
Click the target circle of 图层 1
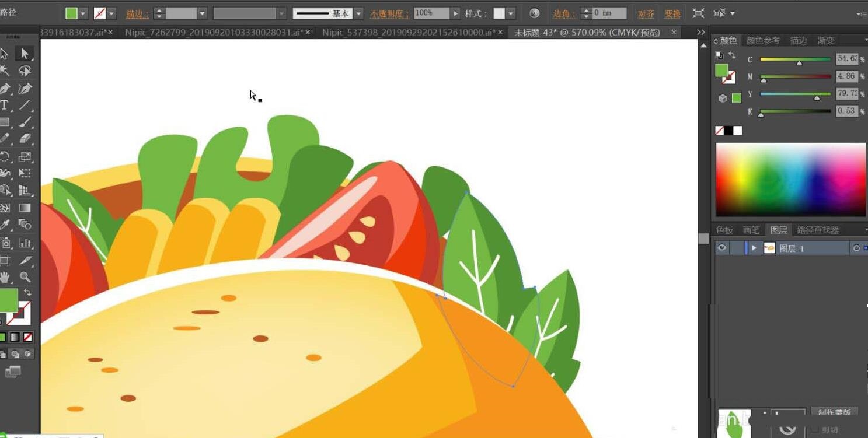point(856,248)
